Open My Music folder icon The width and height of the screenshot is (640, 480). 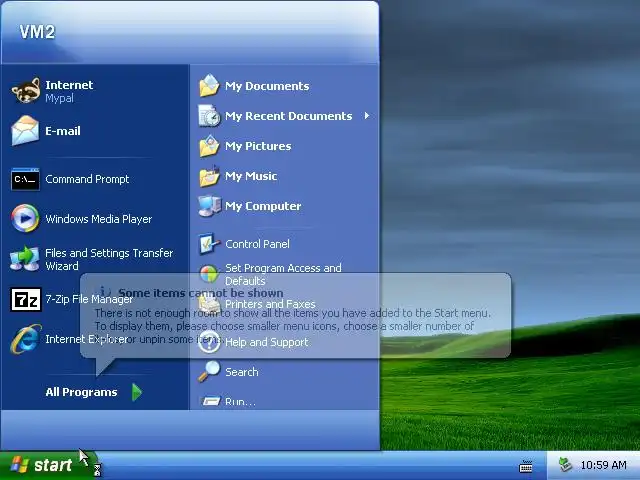(209, 176)
